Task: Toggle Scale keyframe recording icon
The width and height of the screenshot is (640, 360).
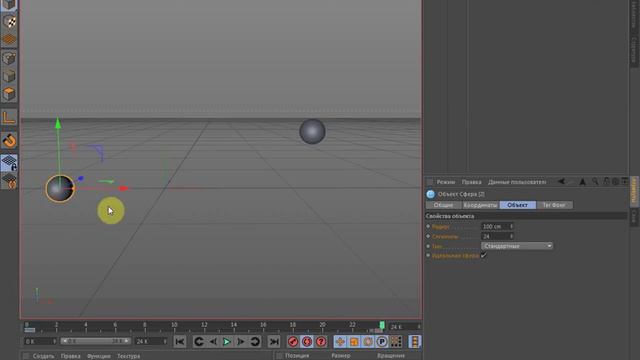Action: [x=354, y=342]
